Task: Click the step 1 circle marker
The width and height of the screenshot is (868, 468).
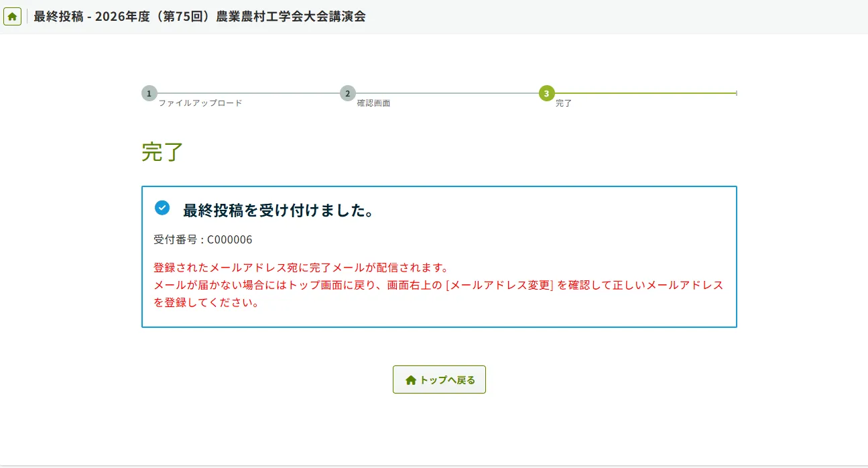Action: tap(149, 93)
